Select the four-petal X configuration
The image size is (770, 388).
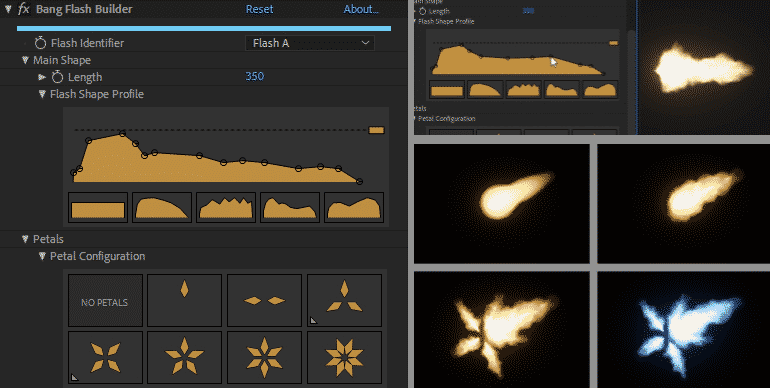coord(106,358)
